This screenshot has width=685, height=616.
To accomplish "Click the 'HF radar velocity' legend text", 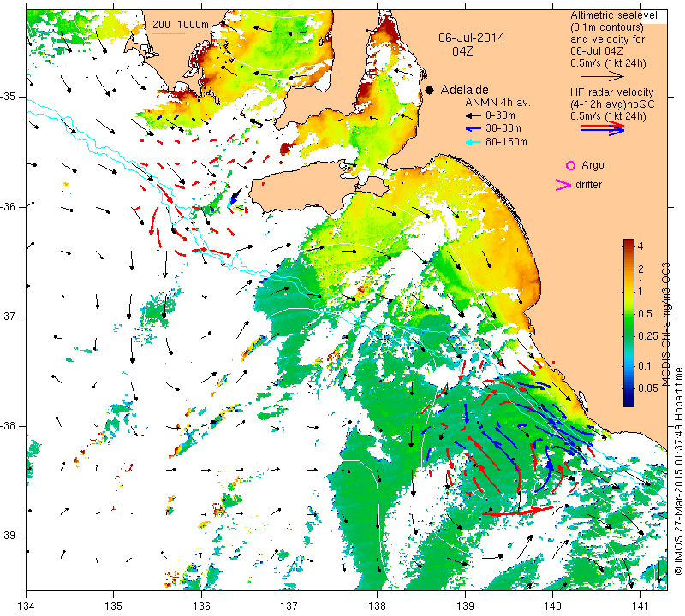I will 611,92.
